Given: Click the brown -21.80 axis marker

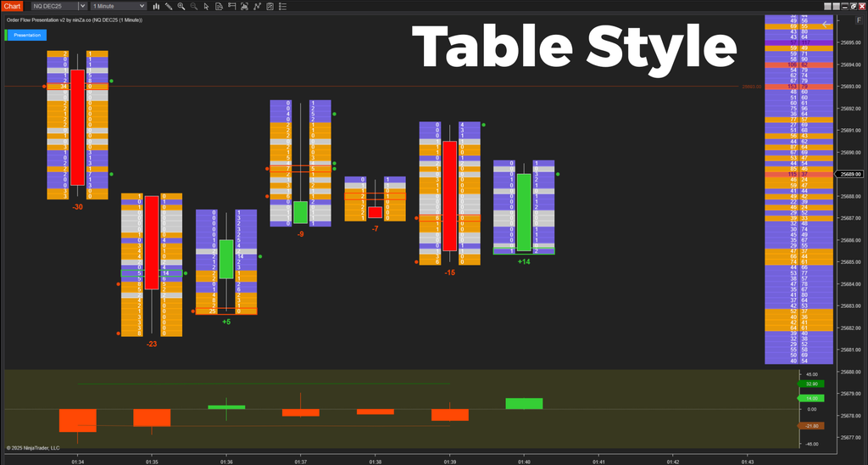Looking at the screenshot, I should 811,426.
